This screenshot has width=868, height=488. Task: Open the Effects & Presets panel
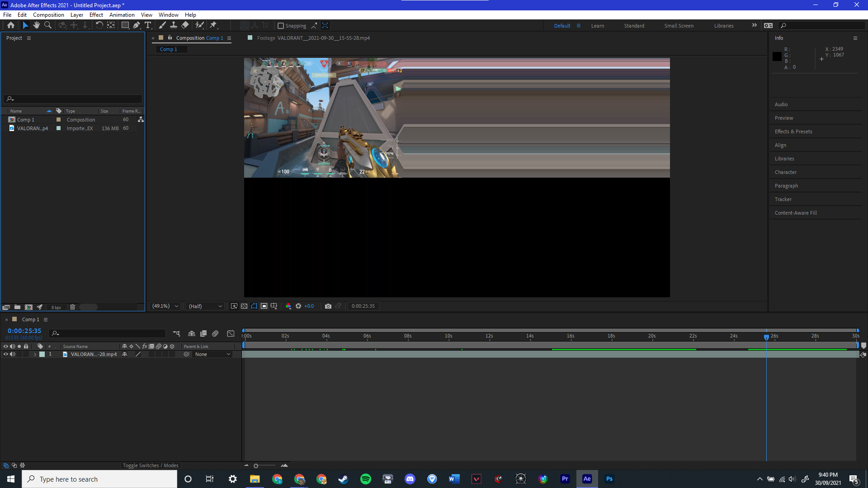tap(793, 131)
